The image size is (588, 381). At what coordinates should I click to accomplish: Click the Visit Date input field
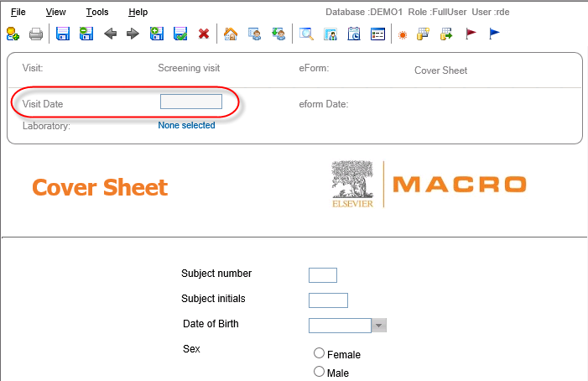click(x=191, y=102)
